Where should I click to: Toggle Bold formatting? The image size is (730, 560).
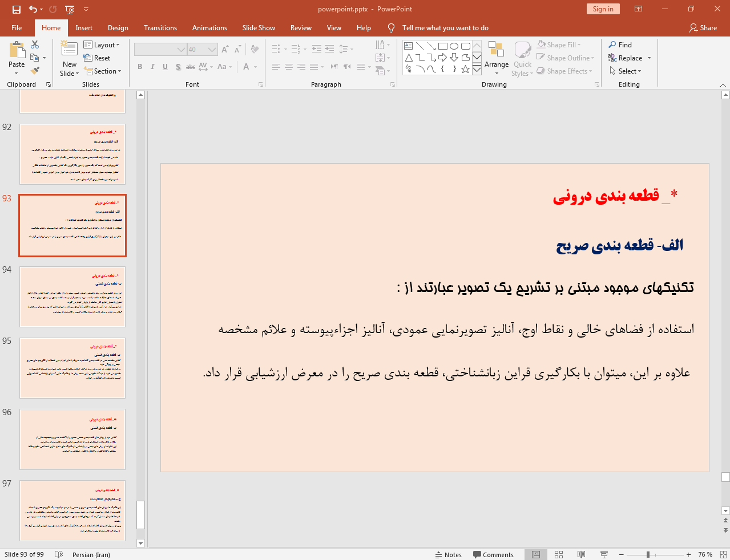tap(140, 67)
